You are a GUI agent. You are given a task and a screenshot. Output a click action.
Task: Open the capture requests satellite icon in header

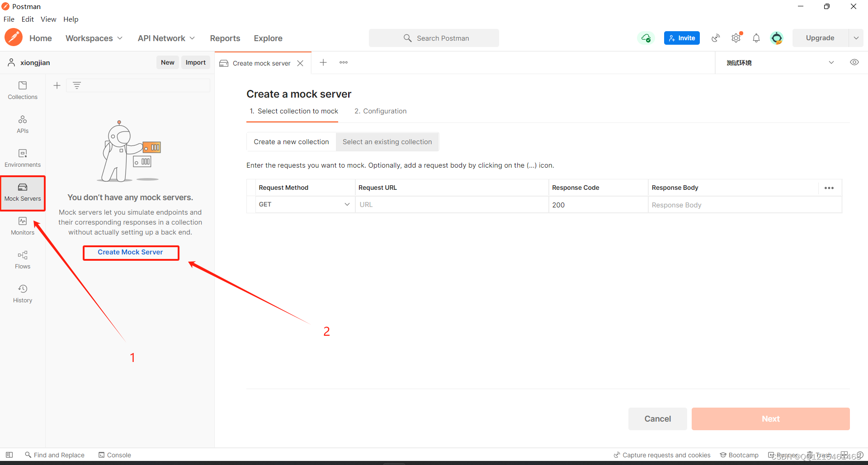pyautogui.click(x=716, y=38)
